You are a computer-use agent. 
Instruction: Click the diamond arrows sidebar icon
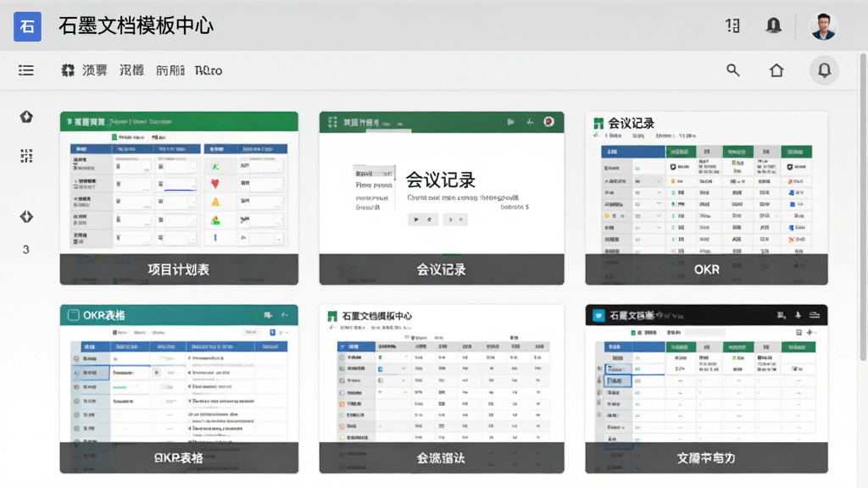coord(26,216)
